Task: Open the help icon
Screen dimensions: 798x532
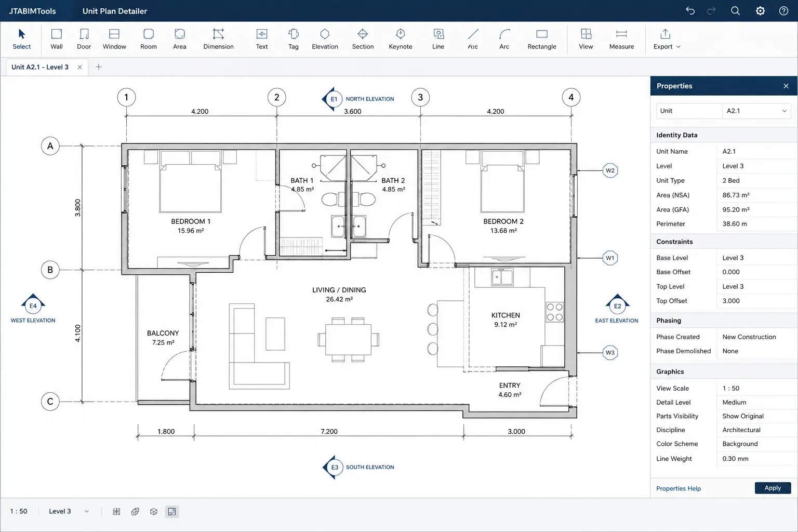Action: coord(783,11)
